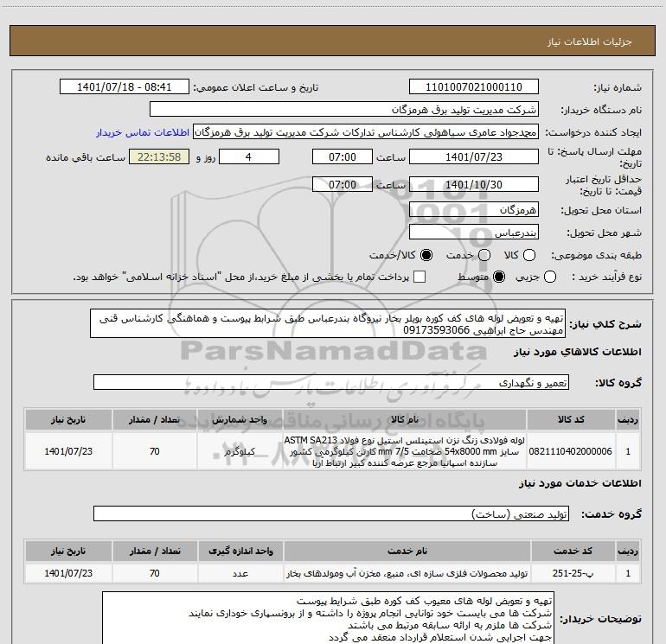
Task: Click the countdown timer 22:13:58
Action: point(159,157)
